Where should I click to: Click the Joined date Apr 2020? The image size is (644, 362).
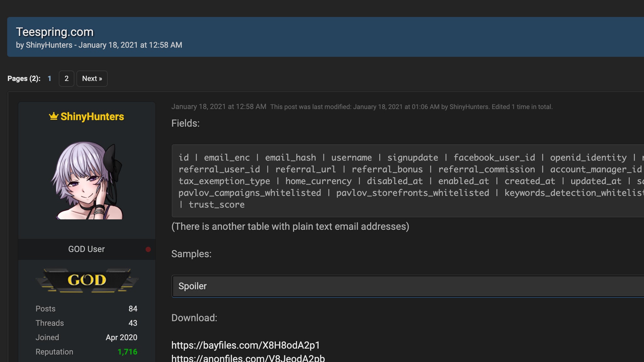tap(121, 337)
